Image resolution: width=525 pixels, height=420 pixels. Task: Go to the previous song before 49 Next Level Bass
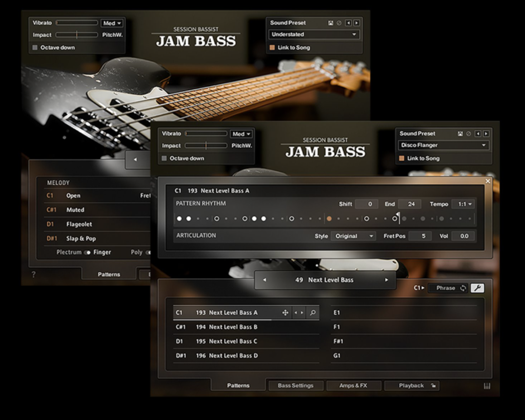(264, 280)
